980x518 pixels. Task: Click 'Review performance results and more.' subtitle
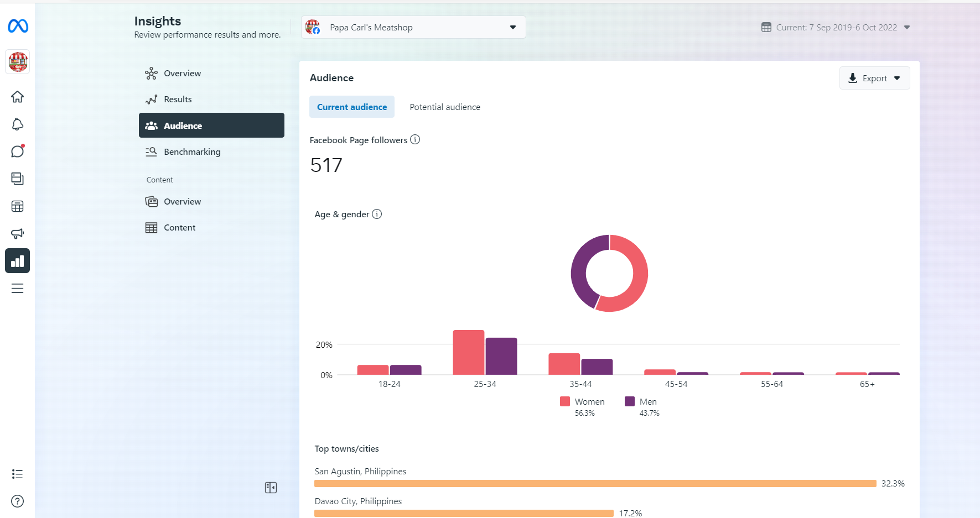click(x=208, y=35)
